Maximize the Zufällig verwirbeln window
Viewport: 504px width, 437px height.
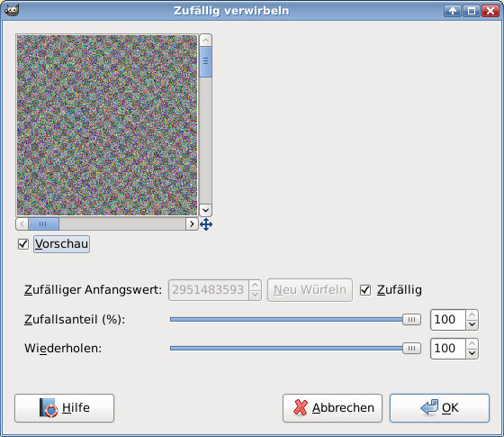pos(472,11)
